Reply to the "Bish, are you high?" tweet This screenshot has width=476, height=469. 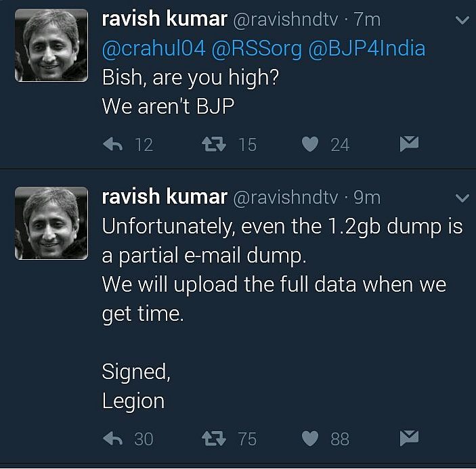tap(113, 144)
